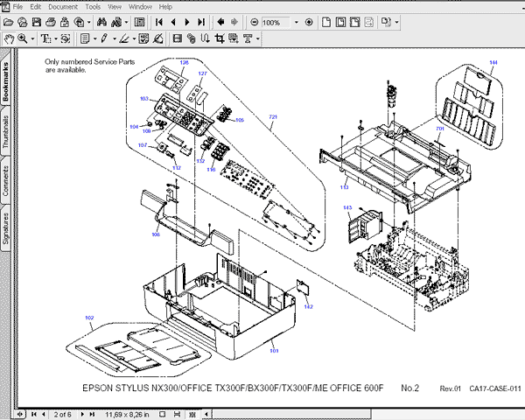Image resolution: width=525 pixels, height=420 pixels.
Task: Select Fit Width page view icon
Action: pyautogui.click(x=355, y=23)
